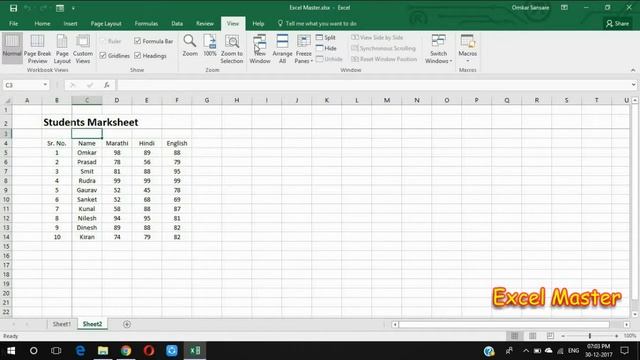Open the Page Layout tab
Screen dimensions: 640x360
tap(106, 24)
